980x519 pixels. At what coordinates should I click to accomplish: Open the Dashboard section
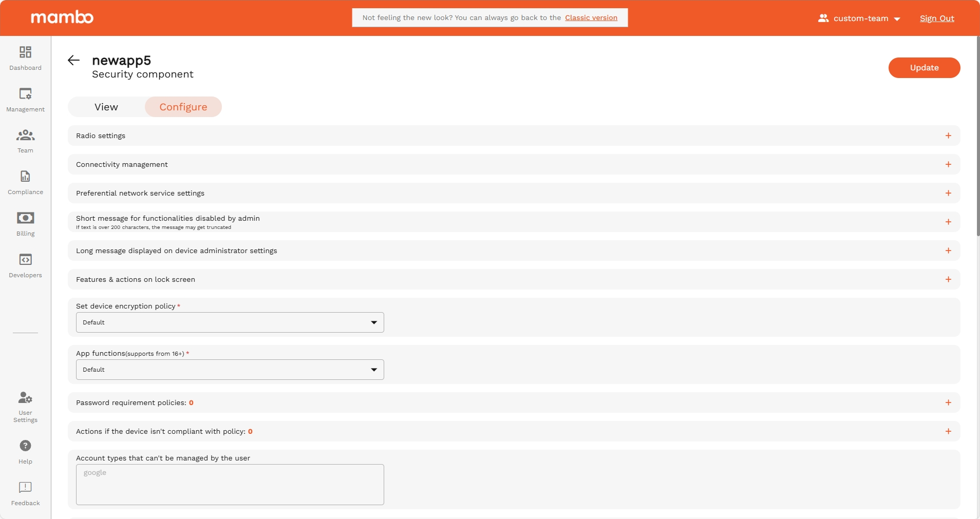pyautogui.click(x=25, y=57)
